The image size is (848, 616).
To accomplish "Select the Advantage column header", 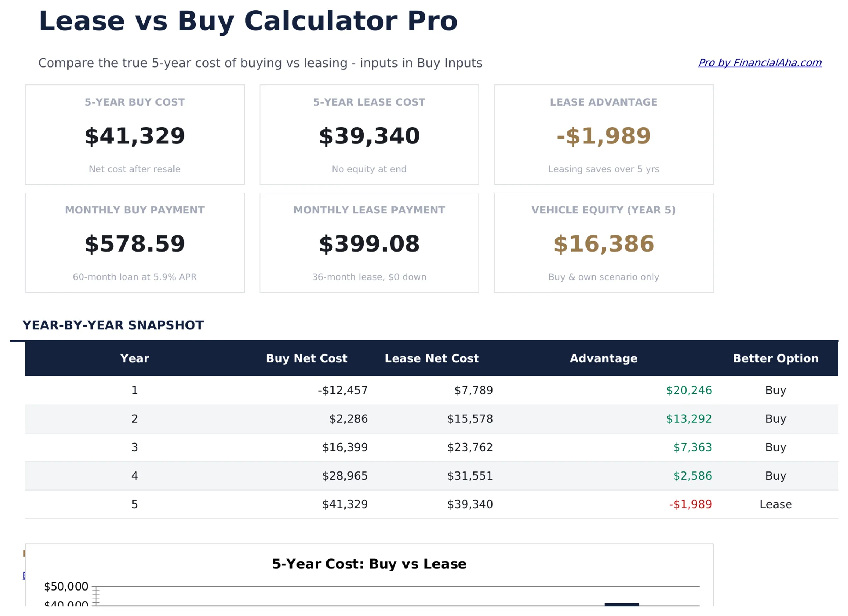I will [x=603, y=358].
